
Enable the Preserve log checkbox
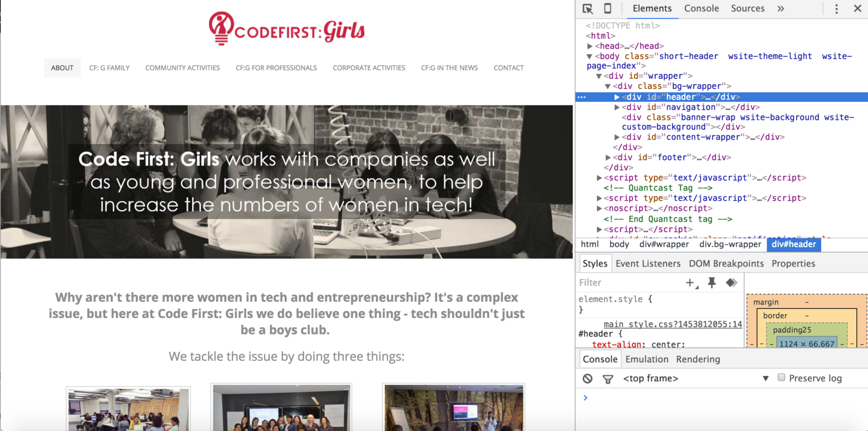pos(781,378)
